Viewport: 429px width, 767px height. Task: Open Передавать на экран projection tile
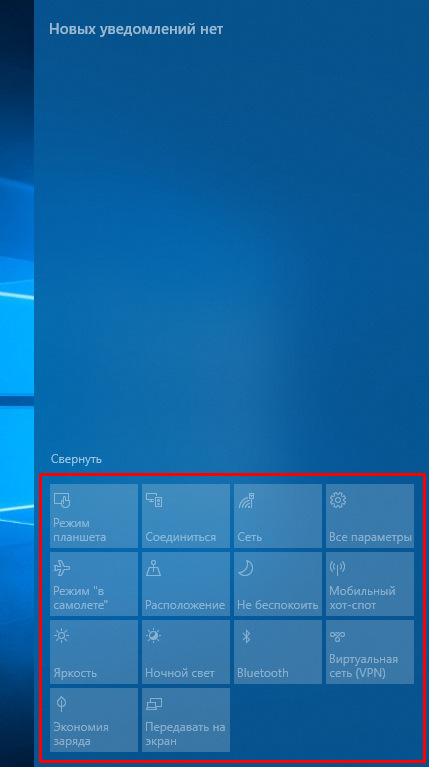[x=186, y=720]
